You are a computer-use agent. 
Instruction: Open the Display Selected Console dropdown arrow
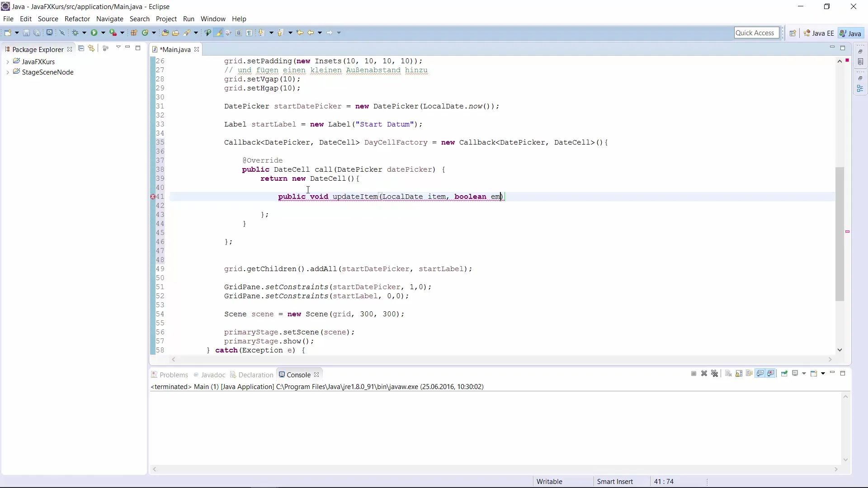coord(804,374)
